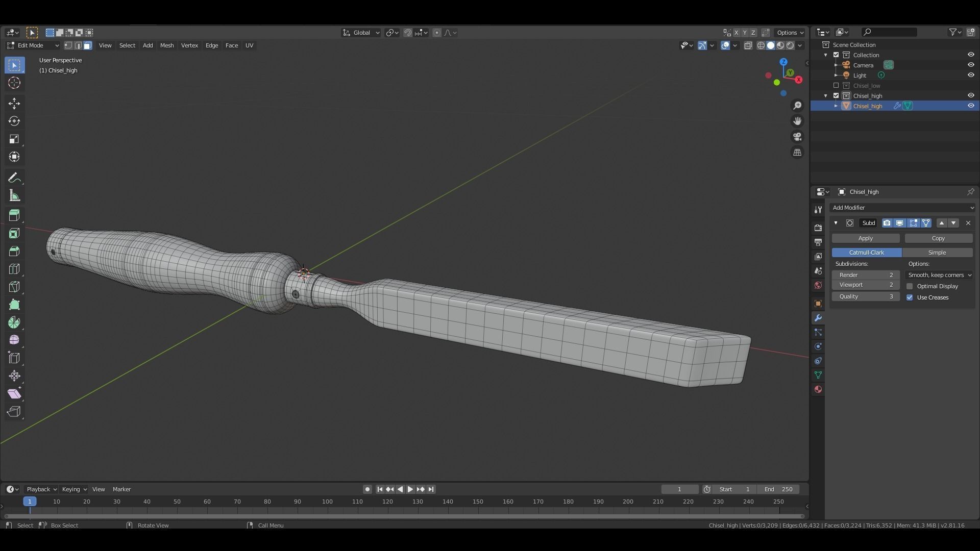980x551 pixels.
Task: Activate the Knife tool
Action: 14,287
